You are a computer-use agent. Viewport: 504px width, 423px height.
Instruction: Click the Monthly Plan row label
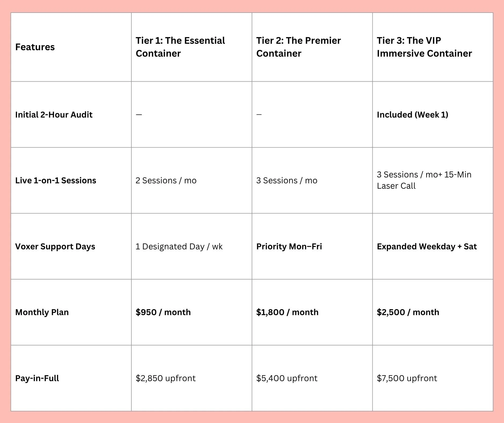[42, 312]
